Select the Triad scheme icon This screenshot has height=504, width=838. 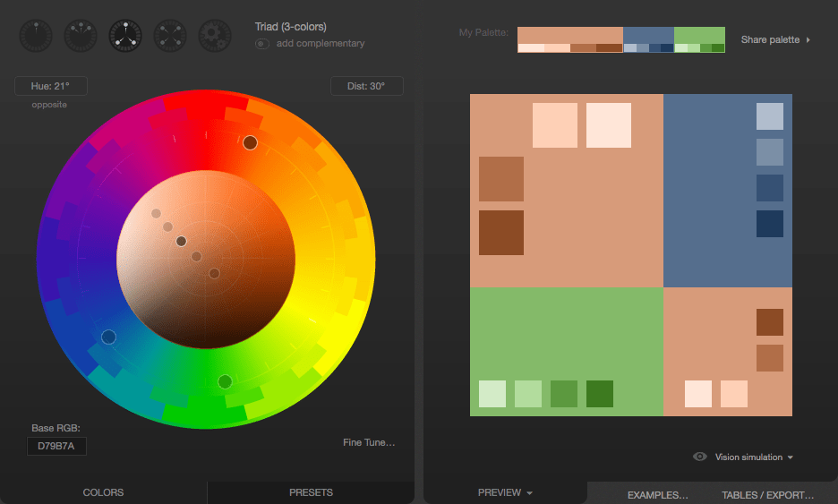click(125, 35)
